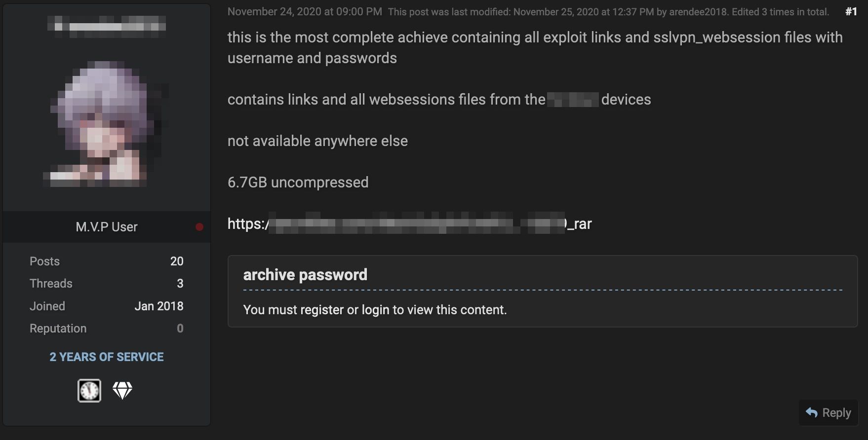This screenshot has width=868, height=440.
Task: Click the archive password heading
Action: point(305,275)
